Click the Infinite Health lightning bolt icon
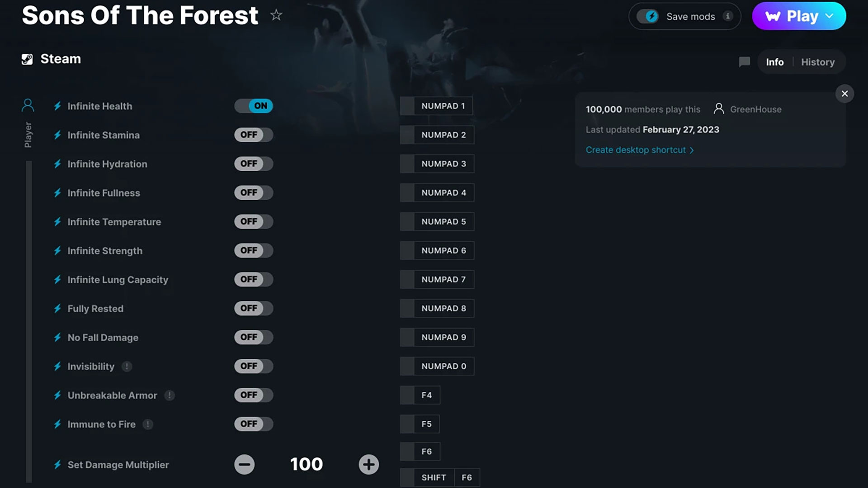Image resolution: width=868 pixels, height=488 pixels. 58,106
